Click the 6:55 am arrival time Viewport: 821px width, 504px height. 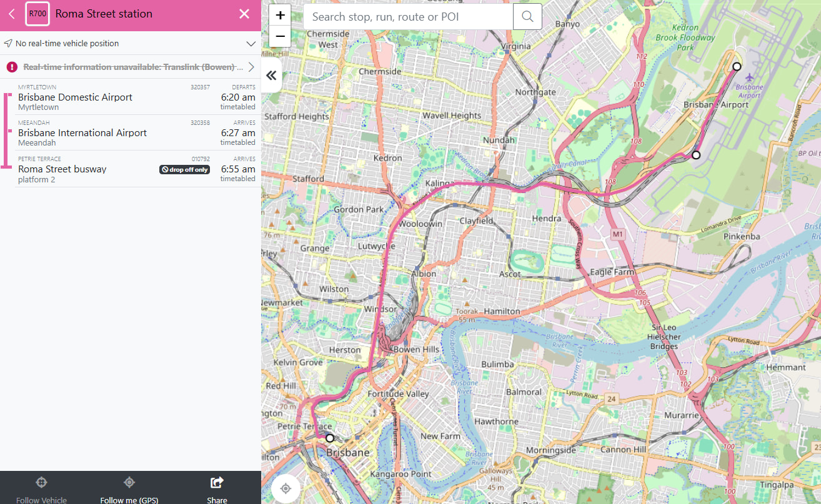click(x=238, y=169)
